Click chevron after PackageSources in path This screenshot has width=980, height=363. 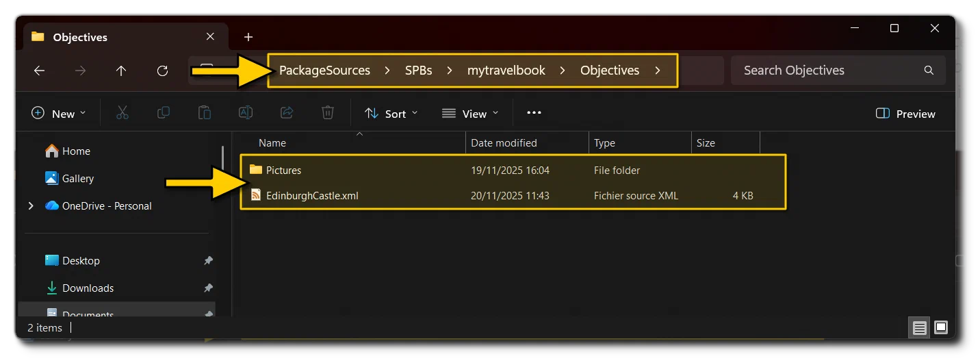[387, 71]
